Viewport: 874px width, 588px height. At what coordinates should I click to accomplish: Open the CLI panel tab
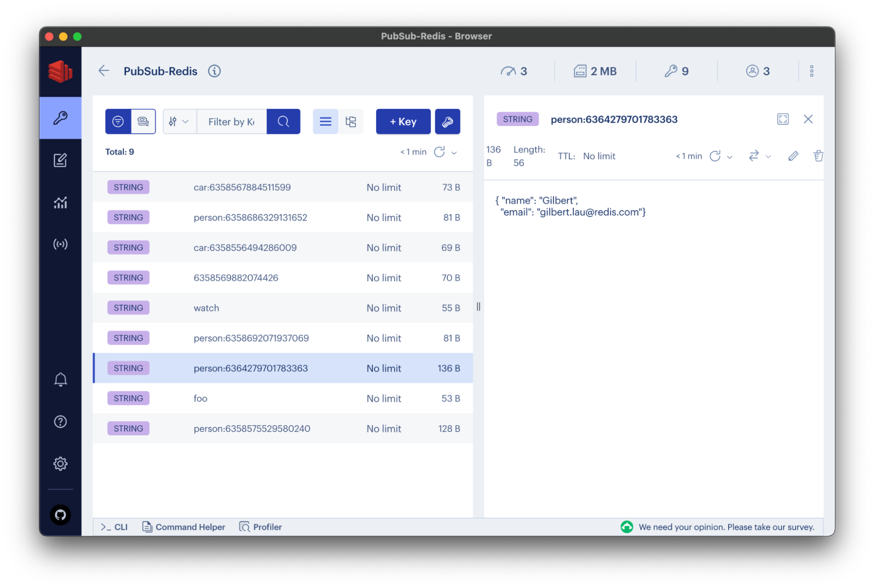point(114,527)
